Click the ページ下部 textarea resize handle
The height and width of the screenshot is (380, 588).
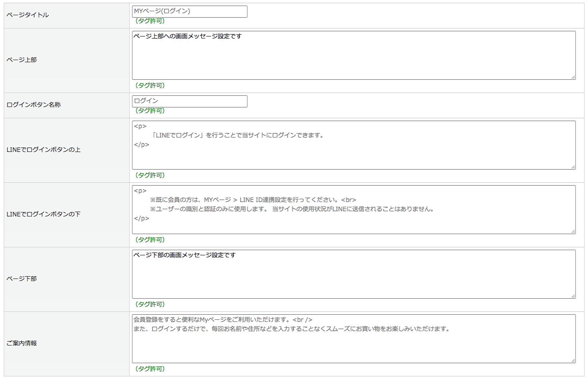click(x=573, y=296)
